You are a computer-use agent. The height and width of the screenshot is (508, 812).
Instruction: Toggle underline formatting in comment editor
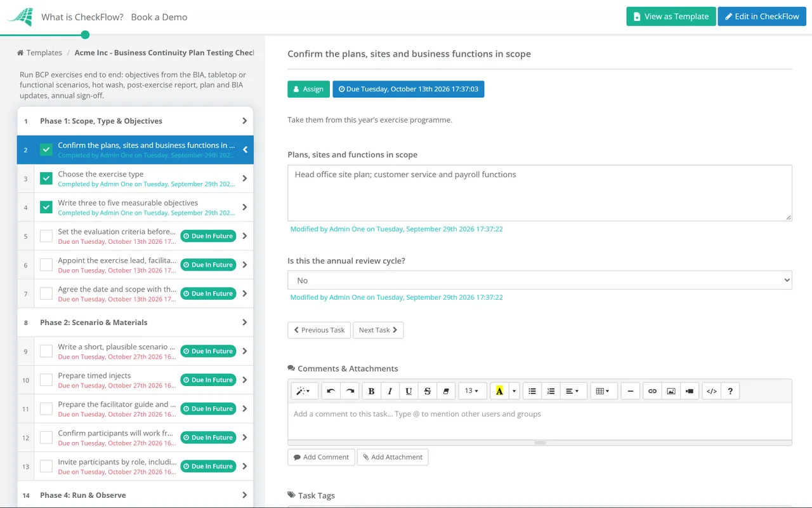(409, 391)
